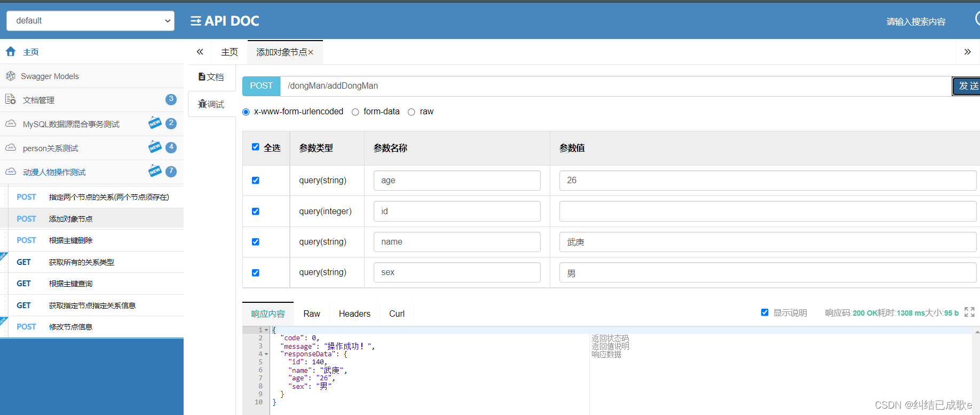Image resolution: width=980 pixels, height=415 pixels.
Task: Toggle the sidebar menu icon beside API DOC
Action: 196,21
